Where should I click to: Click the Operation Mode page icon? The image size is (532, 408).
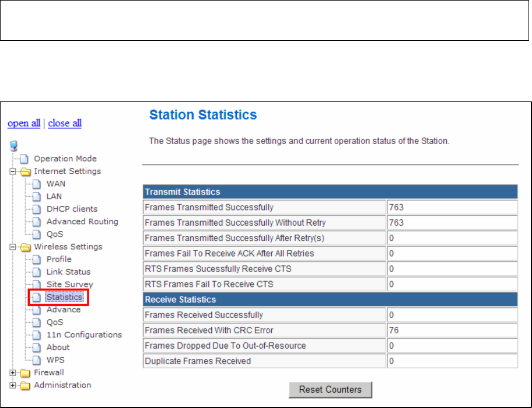point(24,159)
